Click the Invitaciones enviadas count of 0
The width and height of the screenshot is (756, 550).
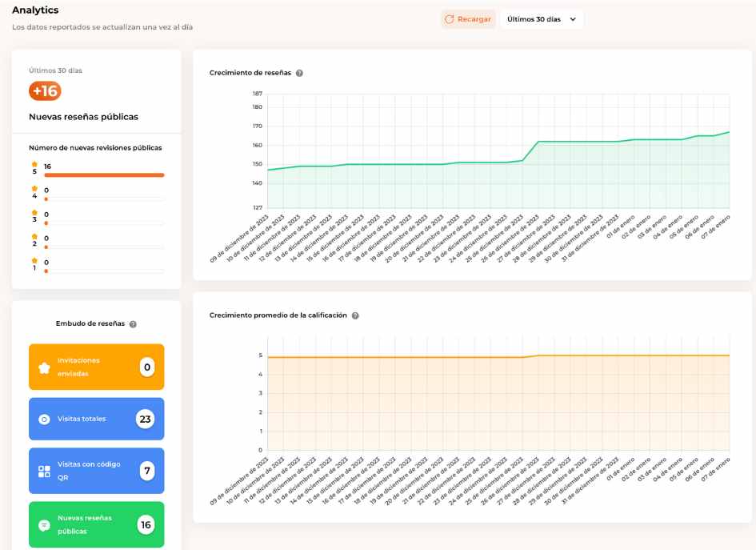[146, 367]
